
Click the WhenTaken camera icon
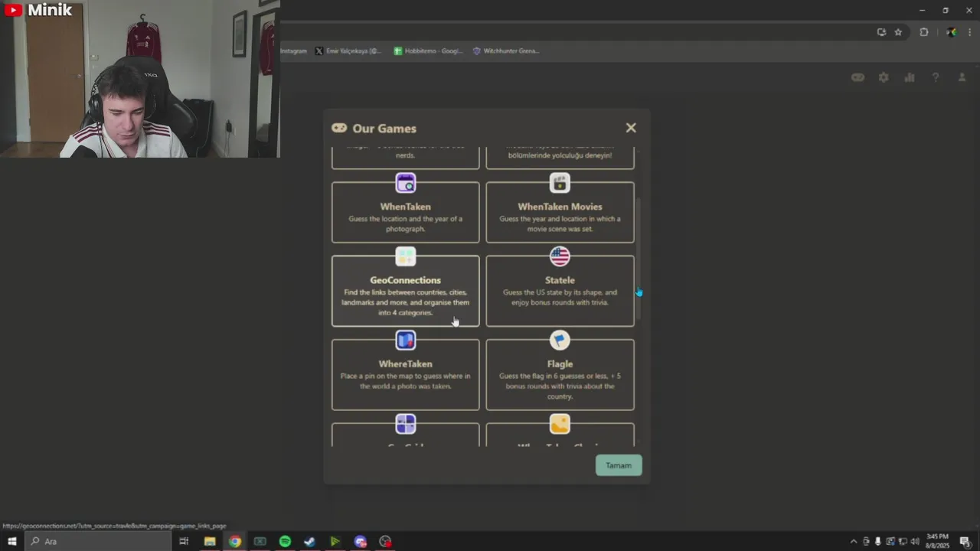tap(406, 183)
